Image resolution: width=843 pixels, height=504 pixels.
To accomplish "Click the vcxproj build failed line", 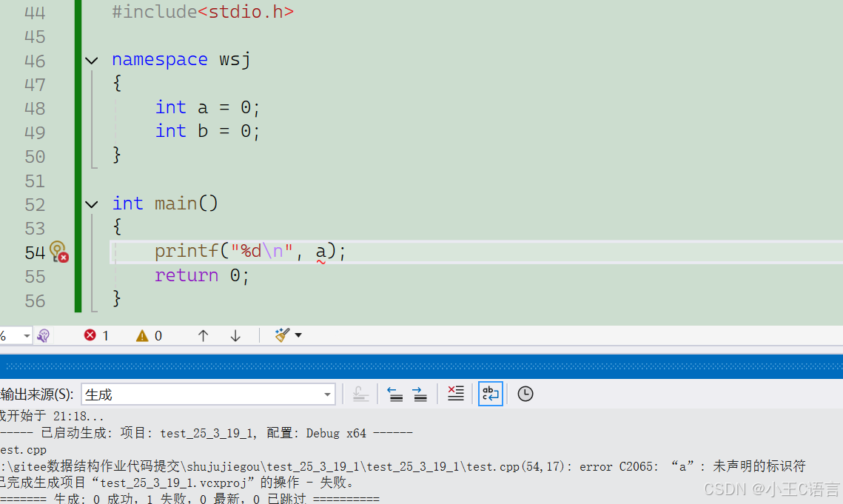I will (x=178, y=483).
